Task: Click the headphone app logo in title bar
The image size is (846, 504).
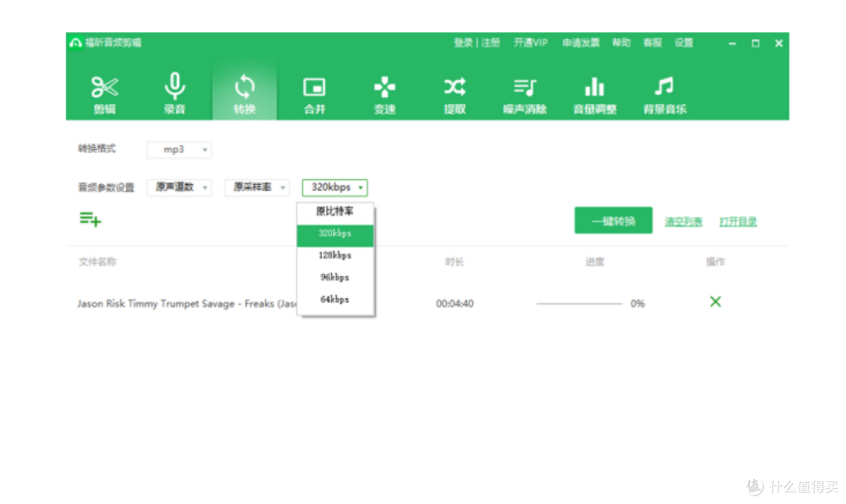Action: [x=75, y=42]
